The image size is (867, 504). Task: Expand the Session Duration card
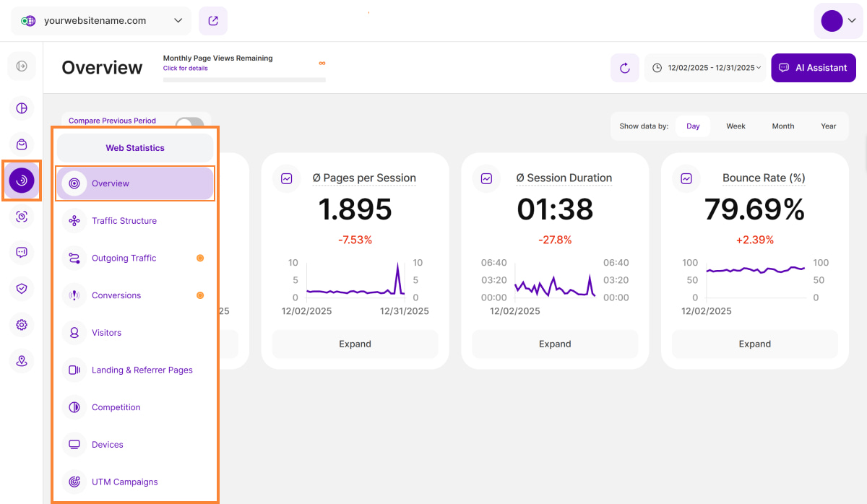555,344
